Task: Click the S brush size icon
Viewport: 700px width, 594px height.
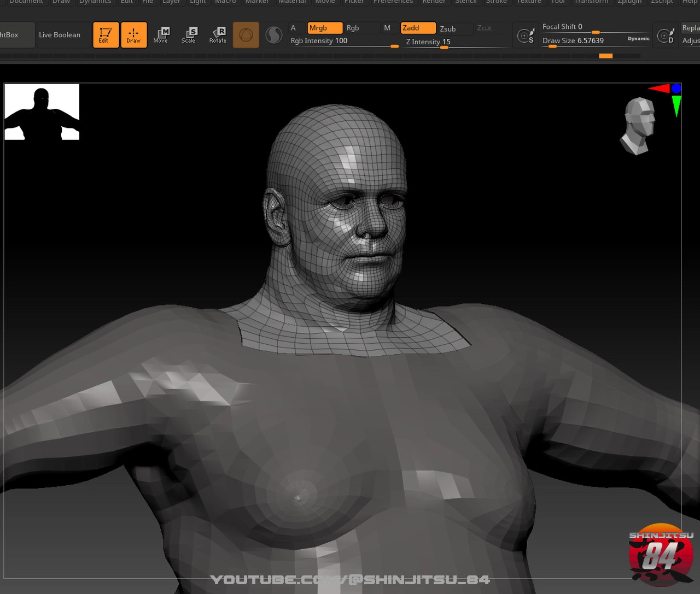Action: tap(526, 36)
